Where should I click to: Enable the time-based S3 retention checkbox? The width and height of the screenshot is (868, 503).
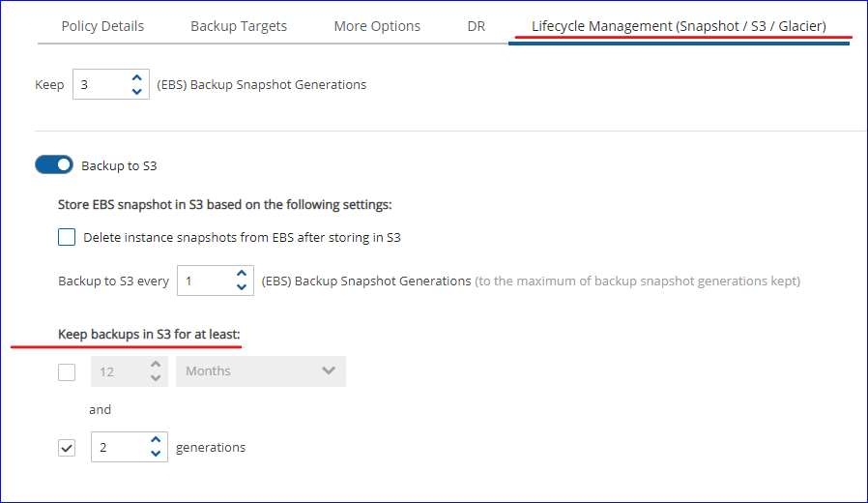click(67, 372)
